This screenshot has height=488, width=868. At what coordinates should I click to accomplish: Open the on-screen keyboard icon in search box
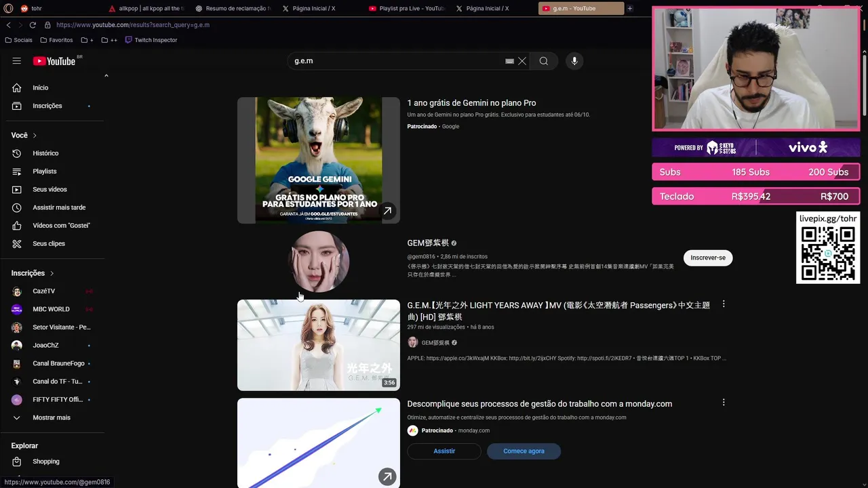pyautogui.click(x=509, y=61)
